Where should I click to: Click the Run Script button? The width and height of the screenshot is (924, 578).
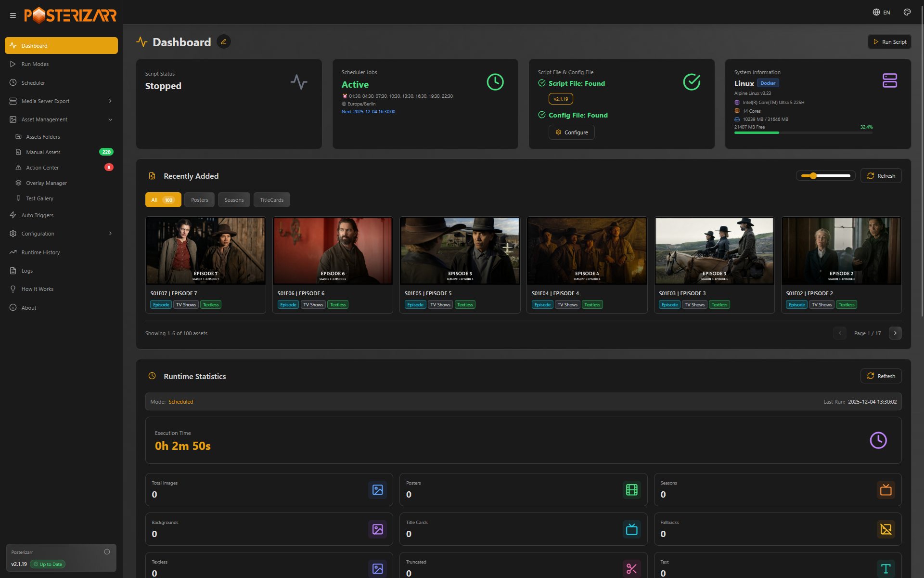(889, 42)
